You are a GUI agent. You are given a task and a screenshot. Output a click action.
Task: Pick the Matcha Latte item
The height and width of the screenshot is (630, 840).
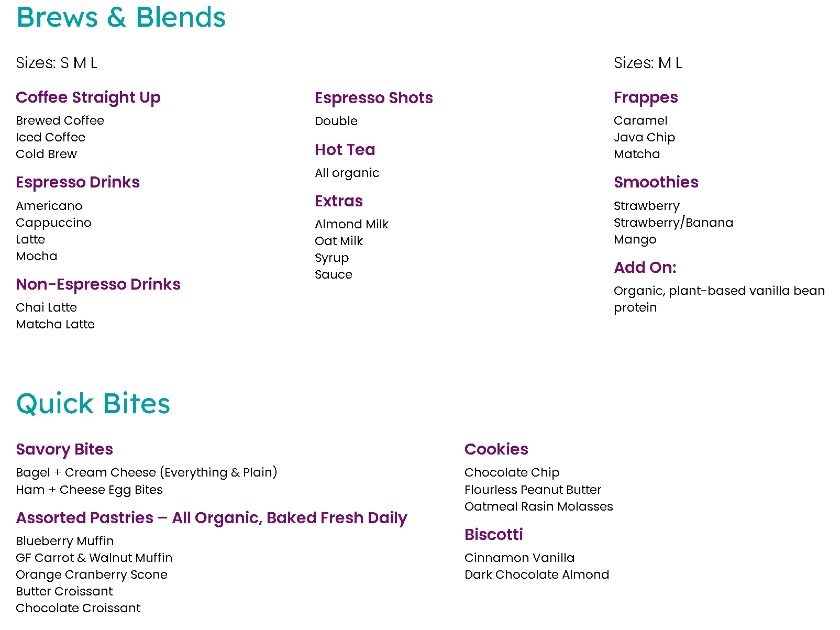click(55, 324)
